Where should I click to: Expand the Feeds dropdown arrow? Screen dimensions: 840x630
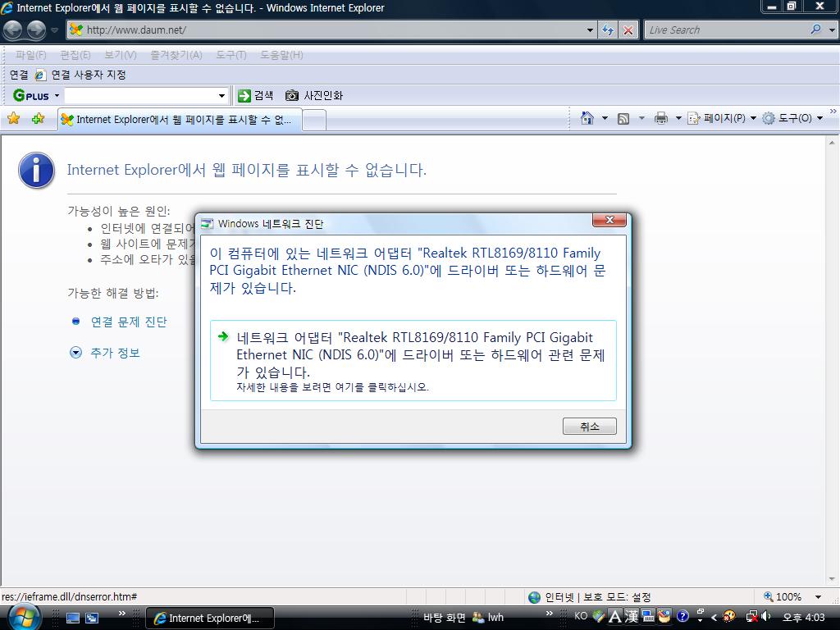[x=641, y=118]
